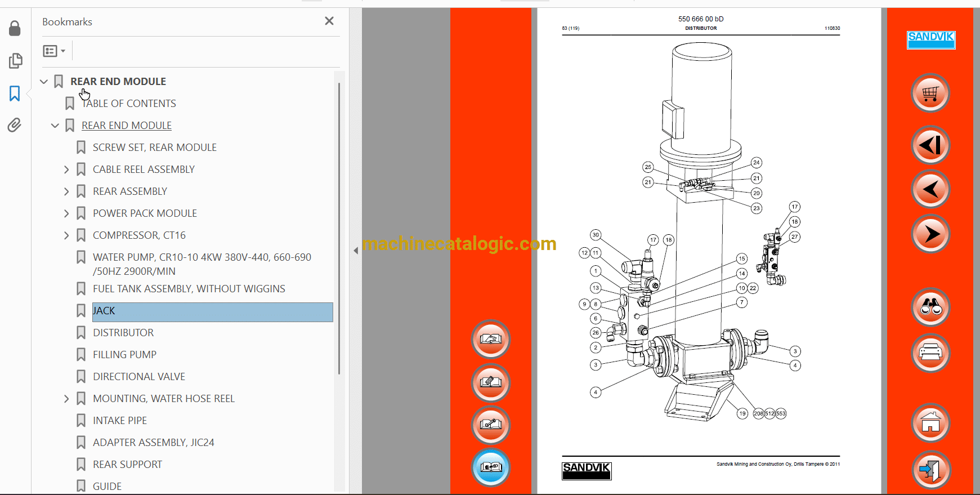Open FUEL TANK ASSEMBLY, WITHOUT WIGGINS bookmark

189,289
